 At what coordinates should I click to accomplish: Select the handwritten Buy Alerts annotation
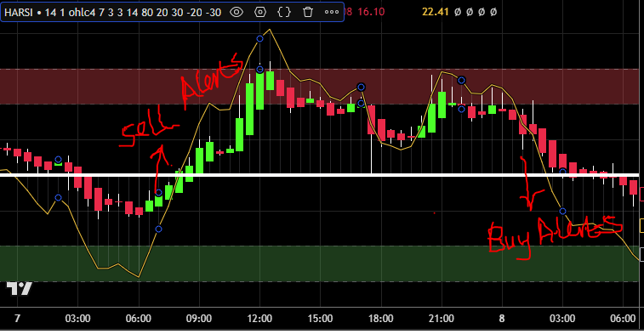[x=555, y=236]
